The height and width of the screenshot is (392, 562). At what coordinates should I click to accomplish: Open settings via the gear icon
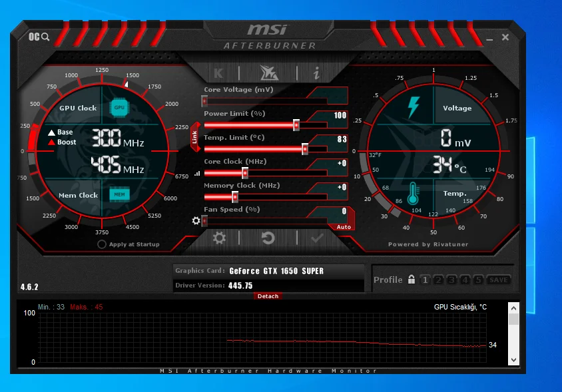tap(219, 238)
